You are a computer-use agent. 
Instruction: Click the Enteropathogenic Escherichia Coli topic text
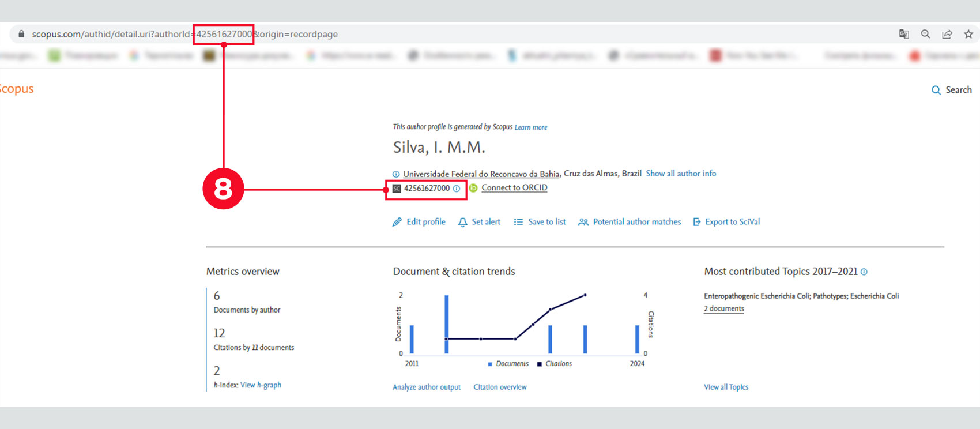coord(801,296)
